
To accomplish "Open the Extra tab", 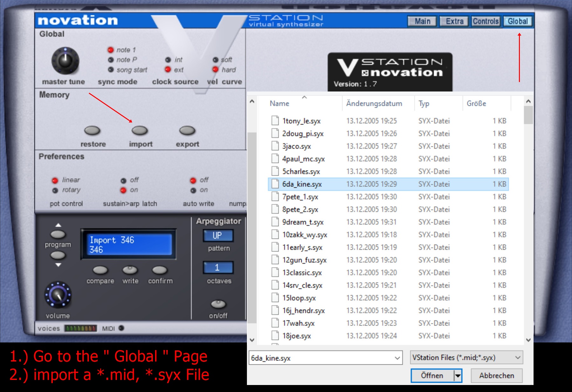I will pos(454,21).
